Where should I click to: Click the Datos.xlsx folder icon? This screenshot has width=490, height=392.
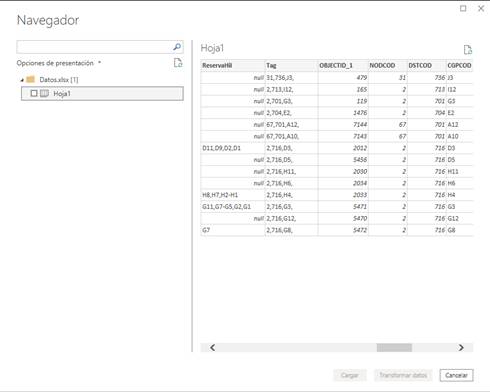point(31,79)
